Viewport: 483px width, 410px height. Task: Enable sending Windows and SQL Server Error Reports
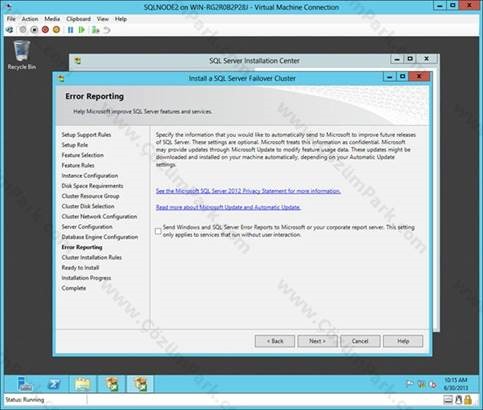[158, 231]
